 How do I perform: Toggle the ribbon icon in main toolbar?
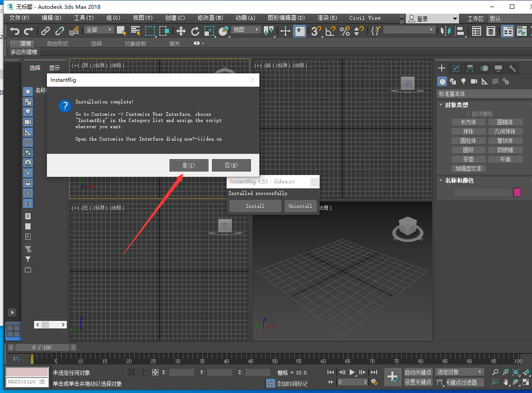(x=508, y=31)
